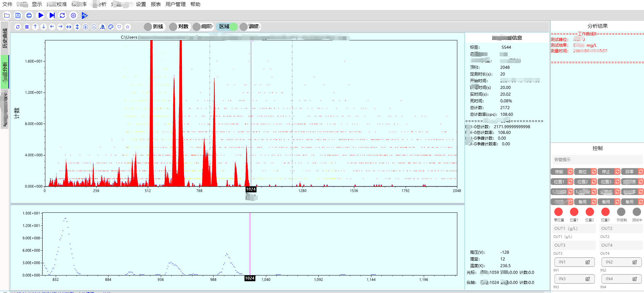The width and height of the screenshot is (644, 293).
Task: Open the 帮助 menu
Action: [195, 4]
